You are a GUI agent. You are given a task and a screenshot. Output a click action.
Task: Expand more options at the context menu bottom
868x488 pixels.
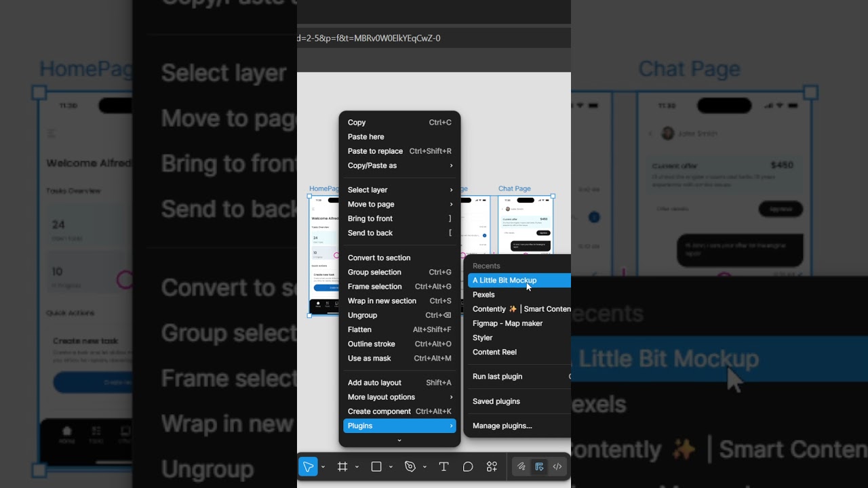click(399, 441)
